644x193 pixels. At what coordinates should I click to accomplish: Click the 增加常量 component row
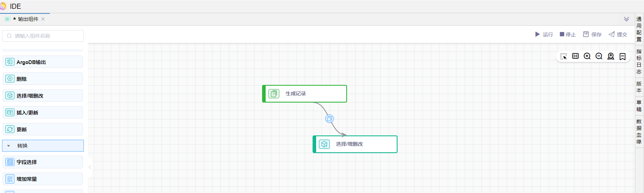(43, 179)
